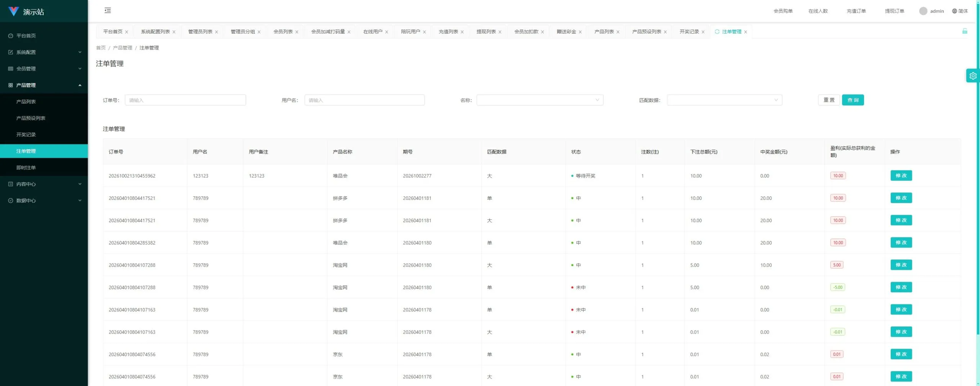Open the 在线人数 header link

pos(818,11)
